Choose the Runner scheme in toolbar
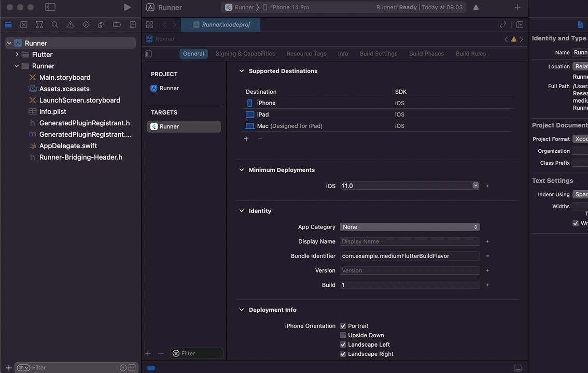Image resolution: width=588 pixels, height=373 pixels. click(x=240, y=7)
